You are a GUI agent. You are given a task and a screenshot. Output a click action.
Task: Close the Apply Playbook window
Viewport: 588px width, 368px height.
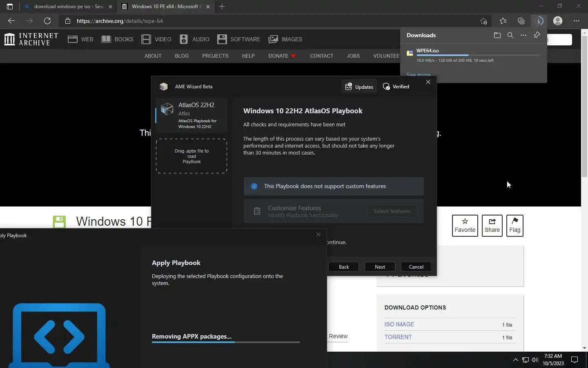tap(318, 234)
